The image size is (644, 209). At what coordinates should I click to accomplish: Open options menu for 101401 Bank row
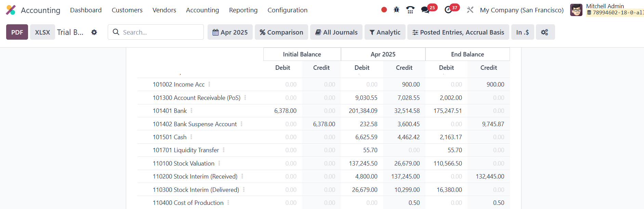point(192,110)
